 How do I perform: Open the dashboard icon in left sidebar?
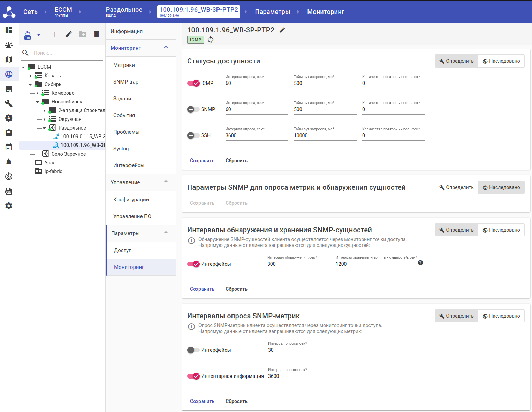[x=9, y=30]
